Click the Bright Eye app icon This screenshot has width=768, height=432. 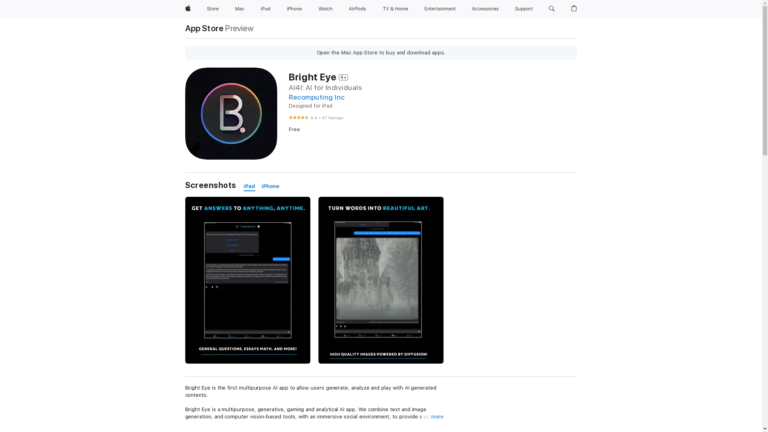point(231,114)
